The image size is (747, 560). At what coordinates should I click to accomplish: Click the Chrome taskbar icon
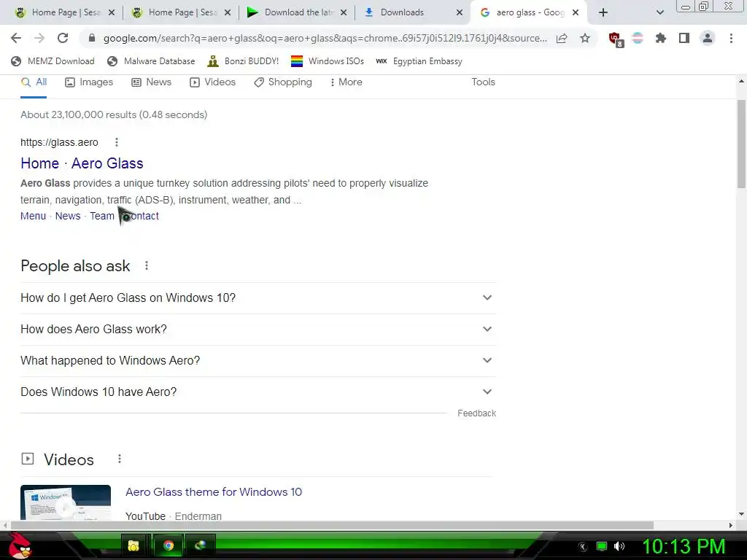point(169,545)
